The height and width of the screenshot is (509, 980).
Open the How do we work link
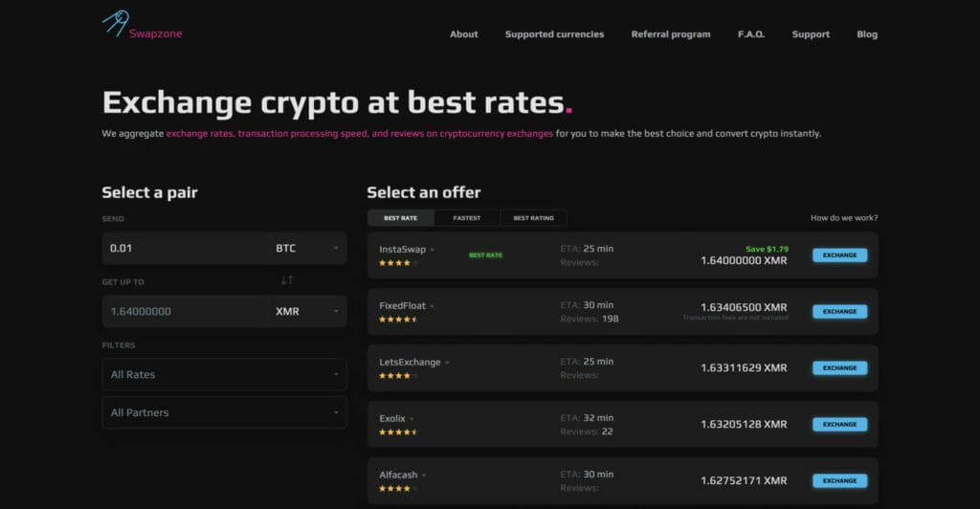tap(844, 218)
